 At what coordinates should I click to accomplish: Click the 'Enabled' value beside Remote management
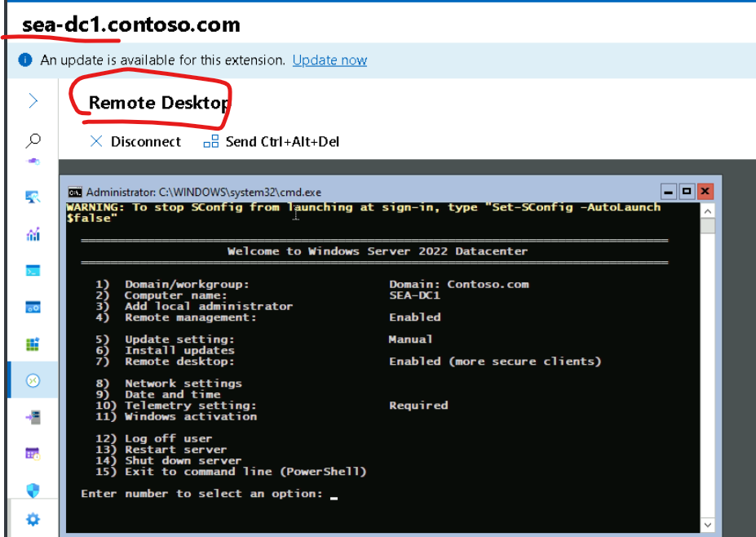click(414, 317)
